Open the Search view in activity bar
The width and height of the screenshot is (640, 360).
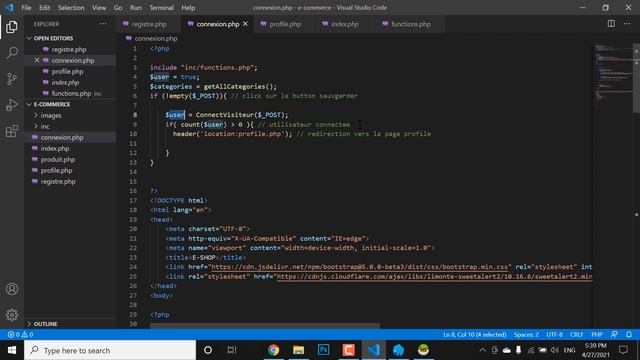[x=12, y=53]
